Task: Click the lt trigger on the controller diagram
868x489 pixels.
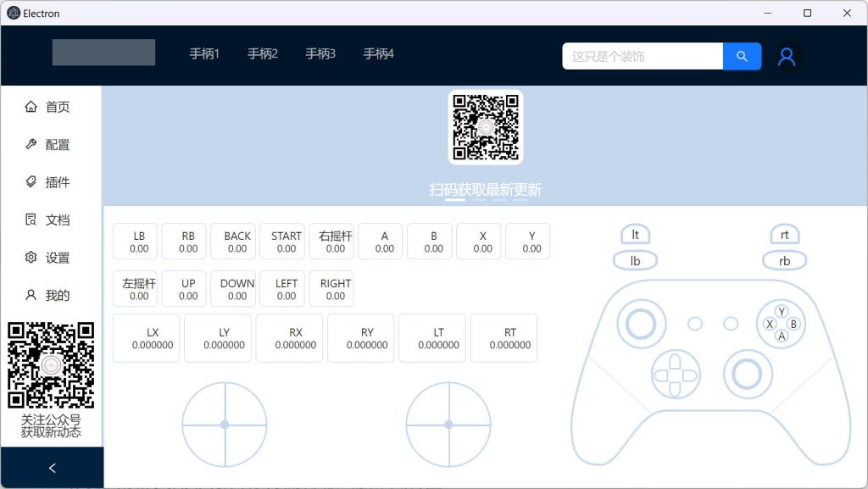Action: point(635,235)
